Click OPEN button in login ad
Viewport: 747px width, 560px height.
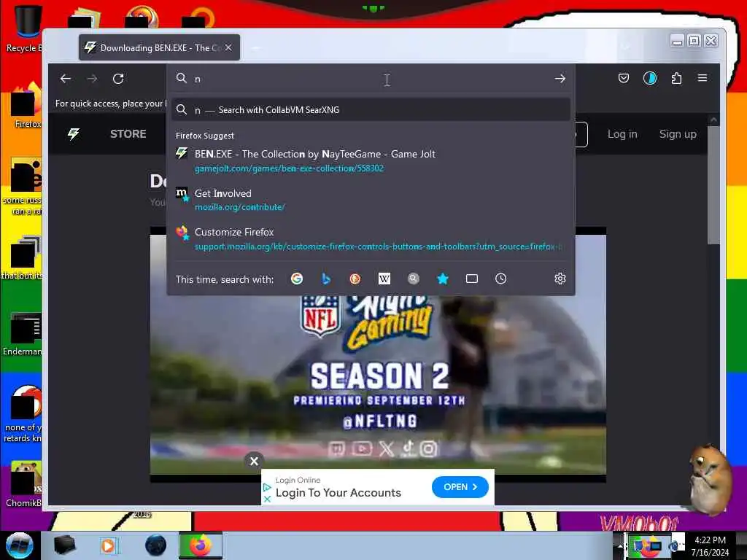[460, 486]
